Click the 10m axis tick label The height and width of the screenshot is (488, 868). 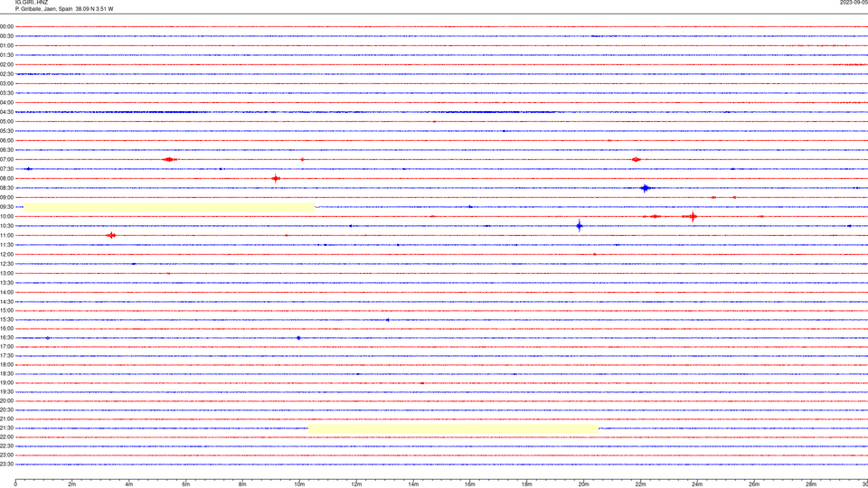tap(299, 484)
